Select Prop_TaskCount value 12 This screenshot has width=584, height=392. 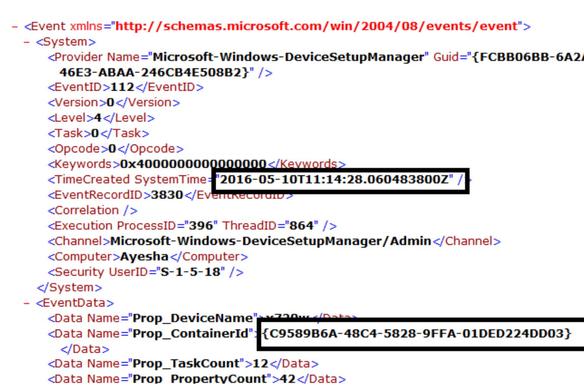(x=261, y=364)
